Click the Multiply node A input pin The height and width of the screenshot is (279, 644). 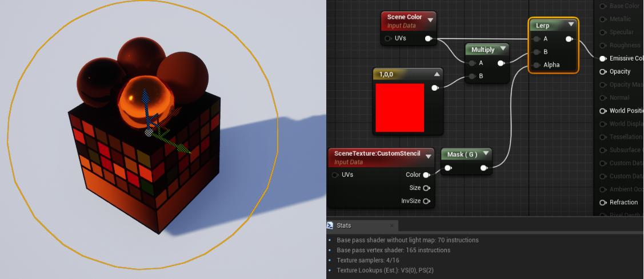point(472,63)
